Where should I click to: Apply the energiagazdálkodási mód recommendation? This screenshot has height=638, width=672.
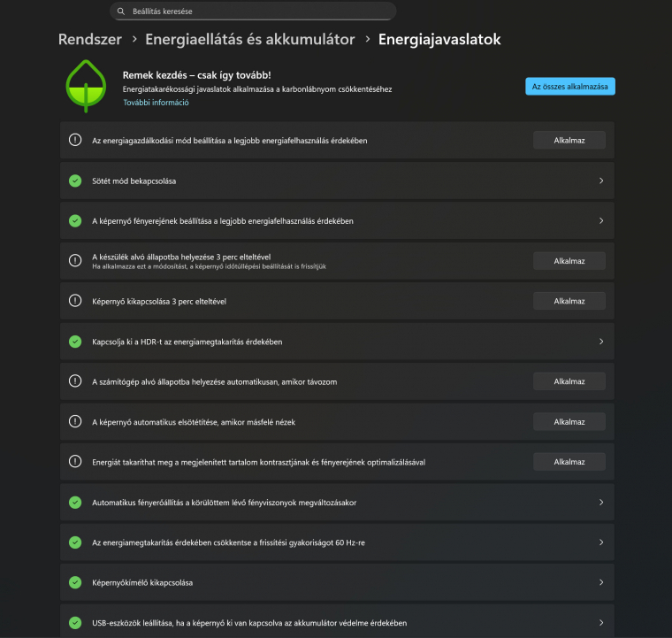click(569, 140)
